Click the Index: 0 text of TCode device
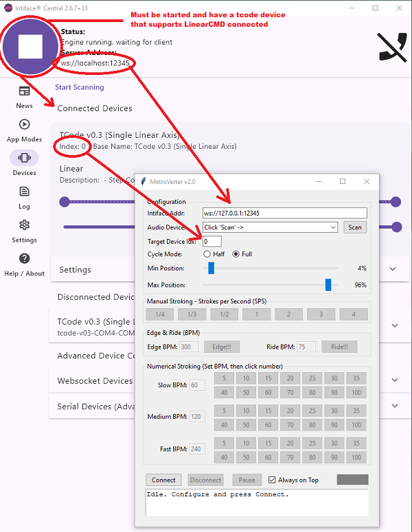Screen dimensions: 412x532 coord(73,147)
